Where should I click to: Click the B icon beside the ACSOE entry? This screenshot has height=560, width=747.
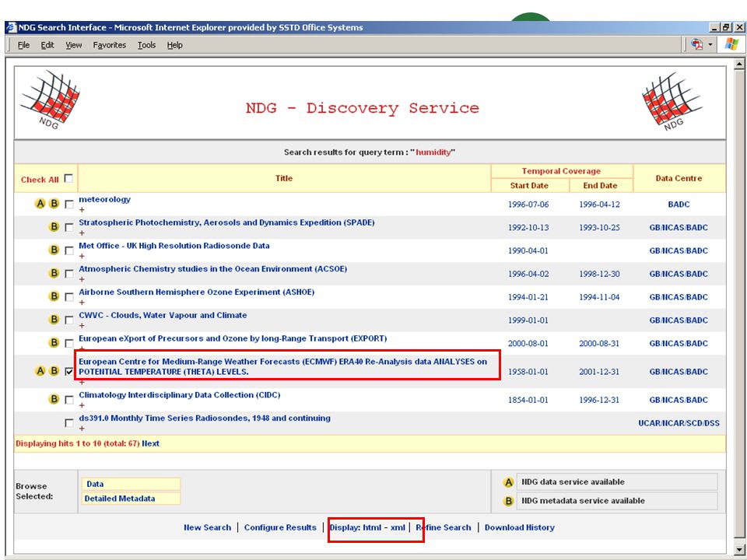tap(54, 273)
